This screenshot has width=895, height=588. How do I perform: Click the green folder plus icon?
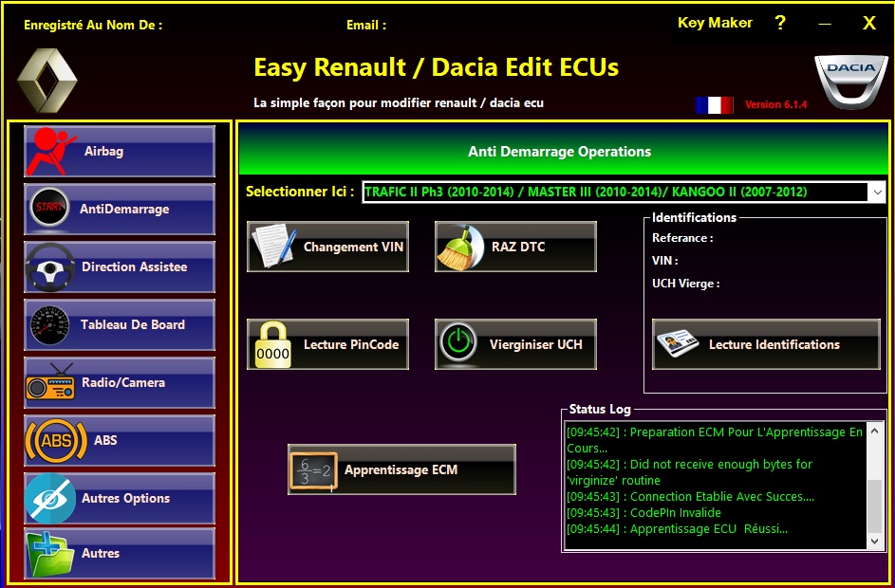point(52,554)
